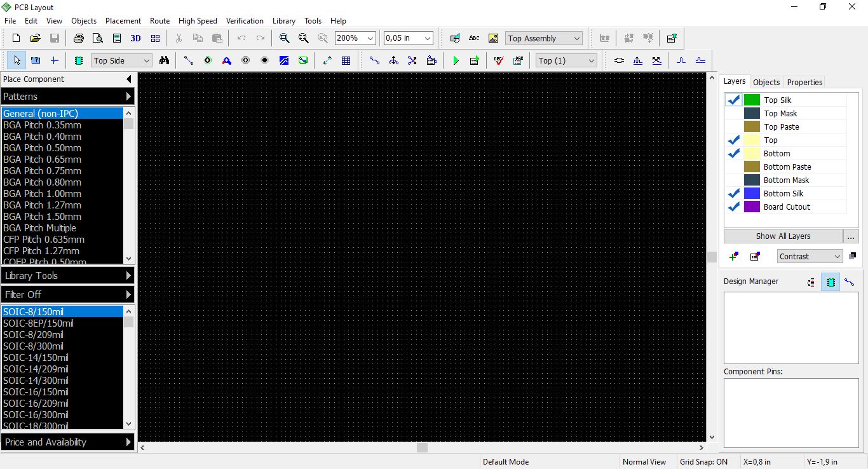Select the place dimension tool

[327, 60]
